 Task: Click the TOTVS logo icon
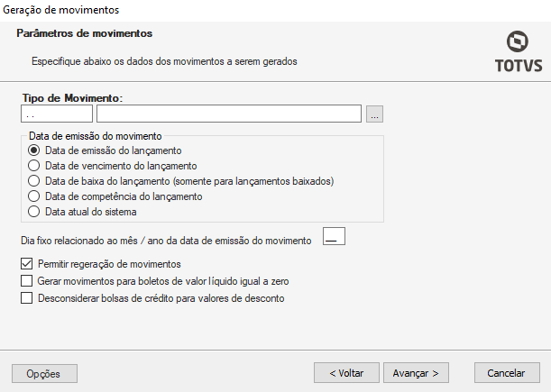518,43
